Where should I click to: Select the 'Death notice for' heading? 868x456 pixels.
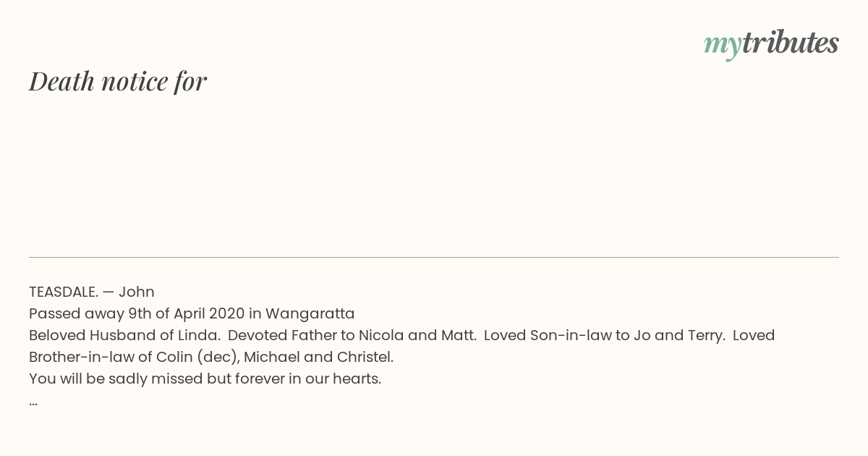[118, 81]
